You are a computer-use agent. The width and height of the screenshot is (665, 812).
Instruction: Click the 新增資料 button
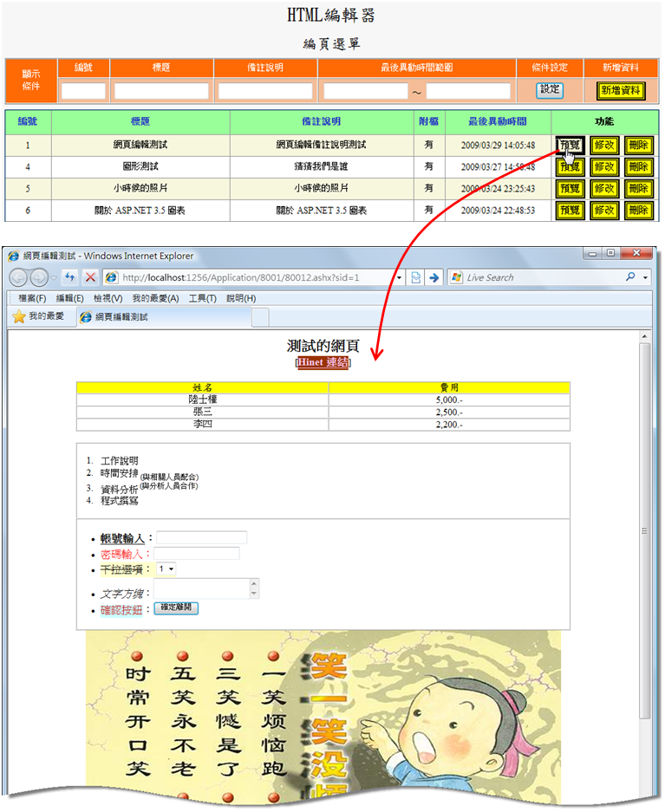[x=621, y=91]
